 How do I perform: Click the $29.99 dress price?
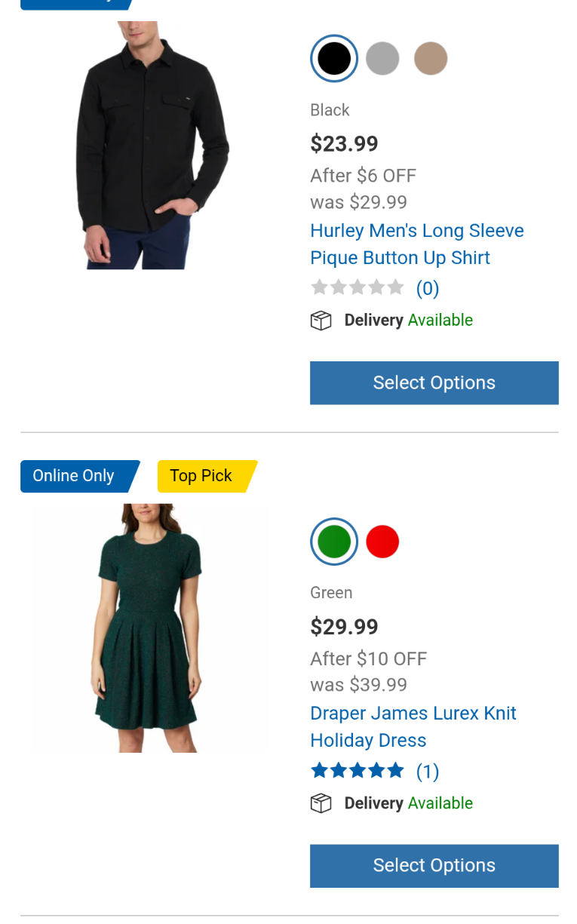pyautogui.click(x=345, y=626)
